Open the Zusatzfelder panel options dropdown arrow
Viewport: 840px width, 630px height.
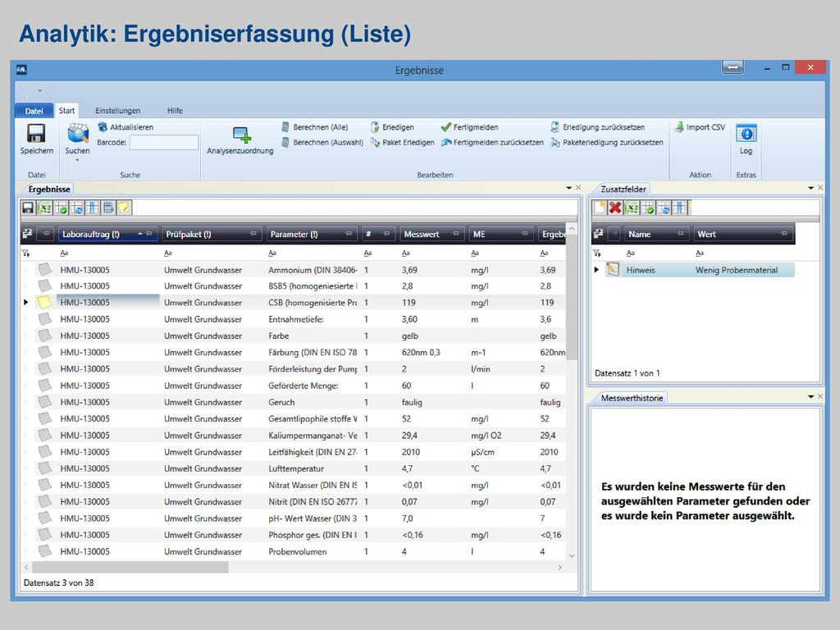tap(811, 188)
